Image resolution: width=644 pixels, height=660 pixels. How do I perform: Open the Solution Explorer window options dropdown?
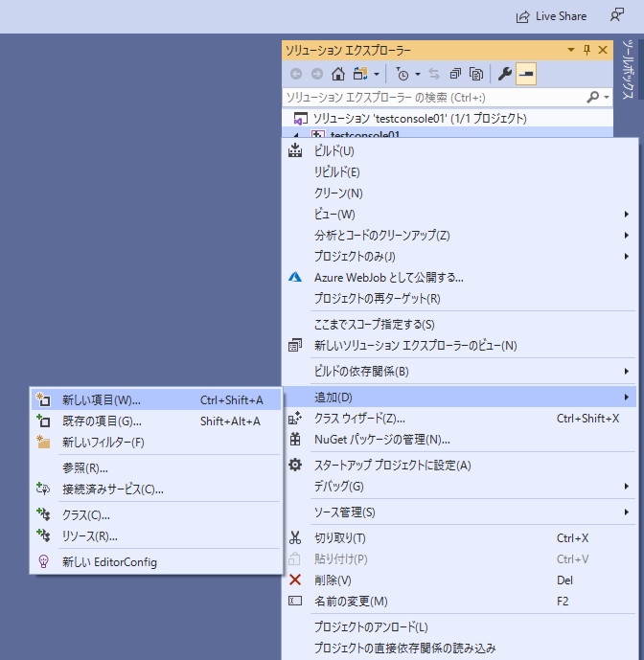[571, 50]
